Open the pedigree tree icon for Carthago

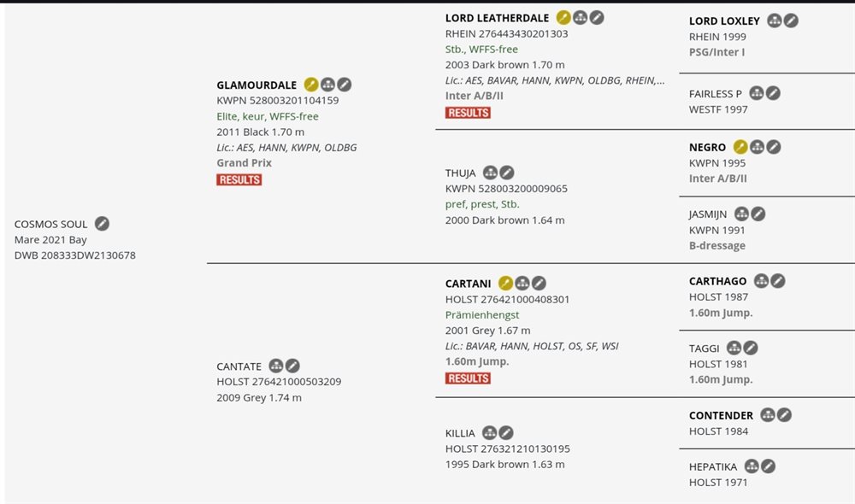pos(761,281)
